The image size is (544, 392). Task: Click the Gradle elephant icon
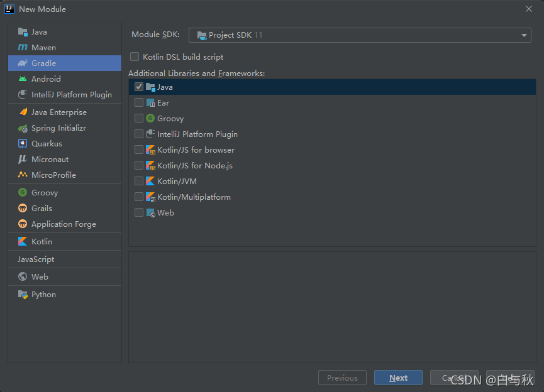(23, 63)
